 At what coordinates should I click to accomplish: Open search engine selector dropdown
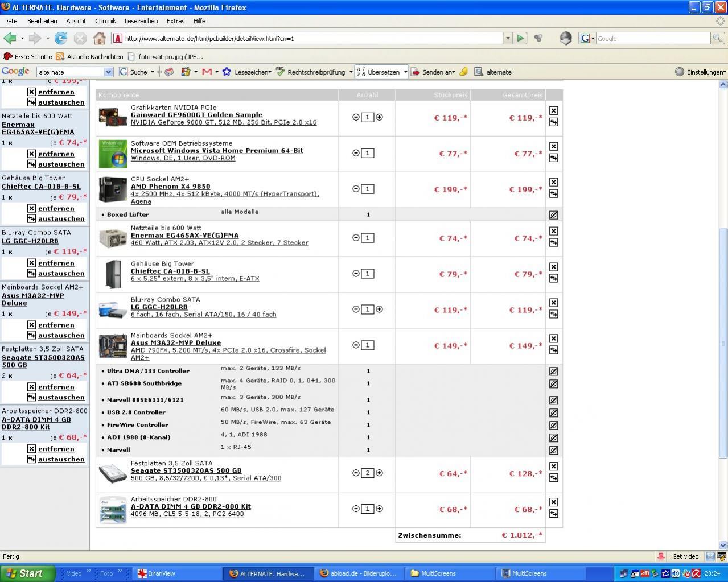[587, 38]
